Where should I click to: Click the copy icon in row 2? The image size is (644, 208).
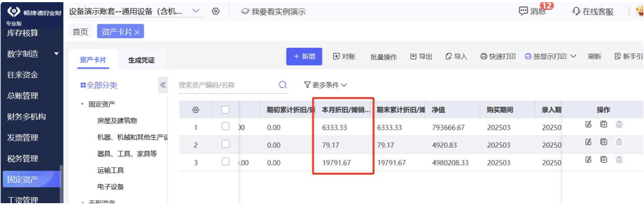point(604,142)
